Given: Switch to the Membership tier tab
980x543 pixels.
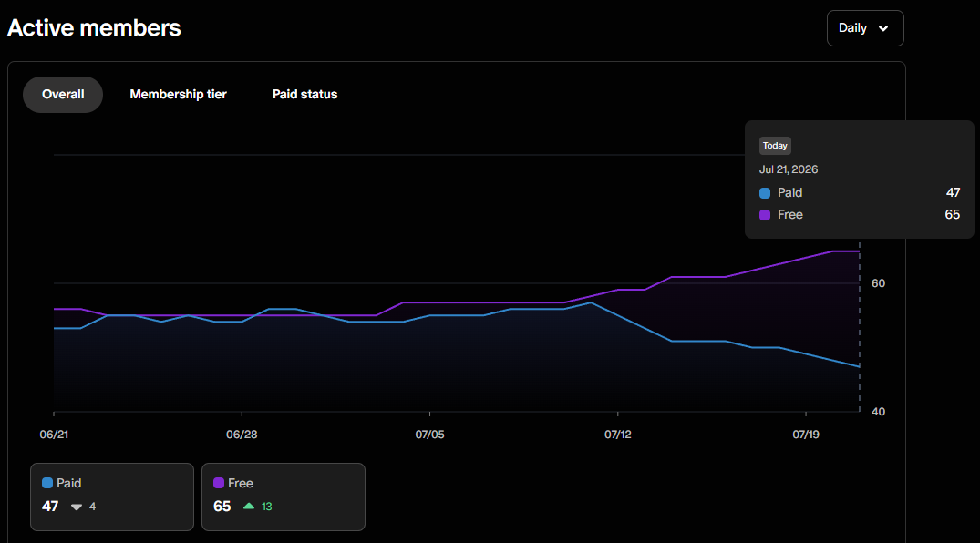Looking at the screenshot, I should pyautogui.click(x=178, y=95).
